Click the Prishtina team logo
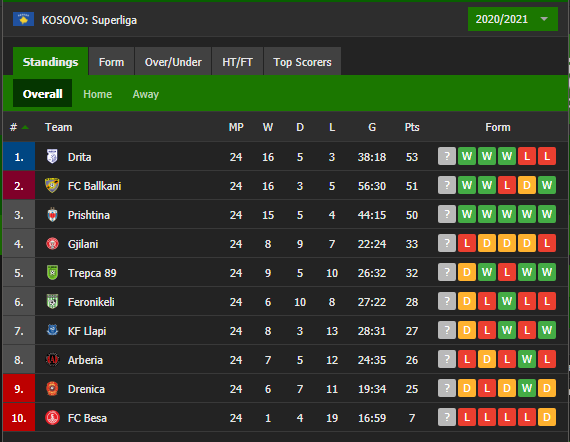This screenshot has height=442, width=570. (52, 214)
